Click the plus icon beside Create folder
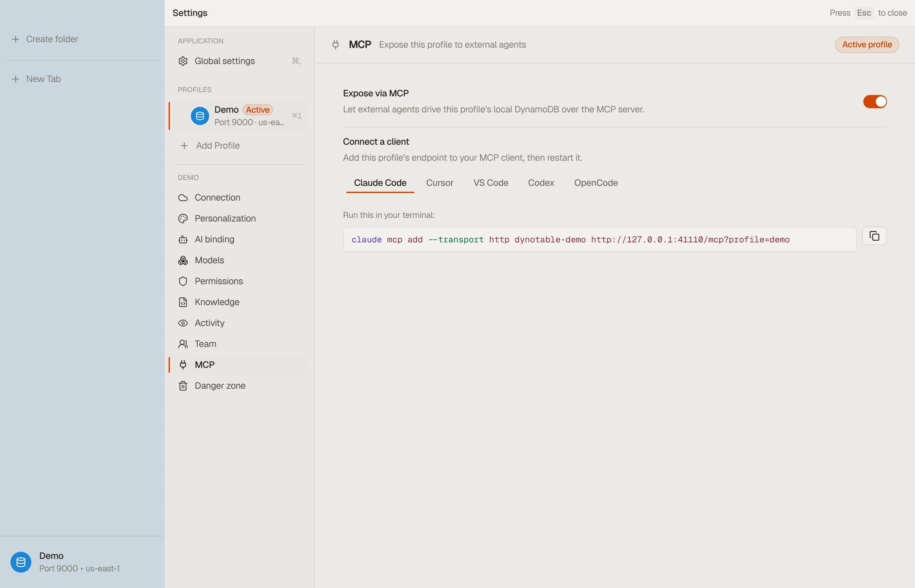Screen dimensions: 915x588 (16, 39)
